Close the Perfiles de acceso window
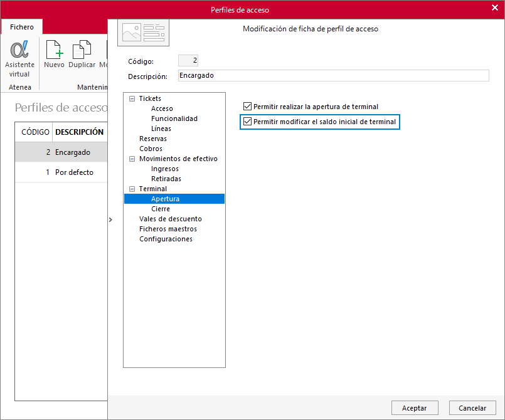 pyautogui.click(x=495, y=8)
